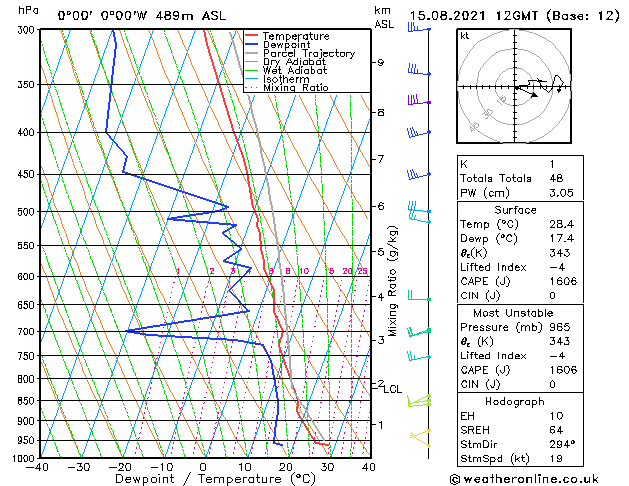Screen dimensions: 629x486
Task: Click the blue Dewpoint legend line
Action: pyautogui.click(x=251, y=45)
